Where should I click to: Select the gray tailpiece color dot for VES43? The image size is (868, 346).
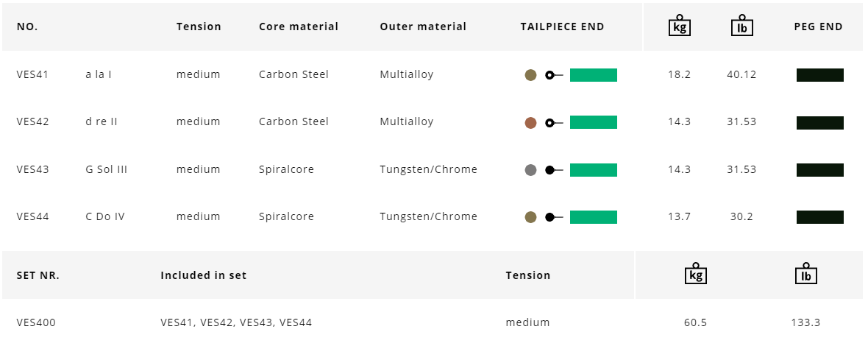530,171
